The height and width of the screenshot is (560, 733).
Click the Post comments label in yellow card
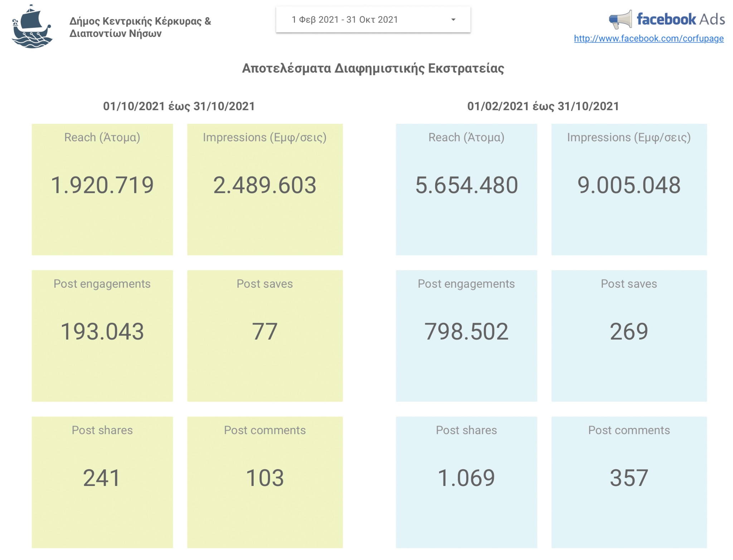click(265, 430)
